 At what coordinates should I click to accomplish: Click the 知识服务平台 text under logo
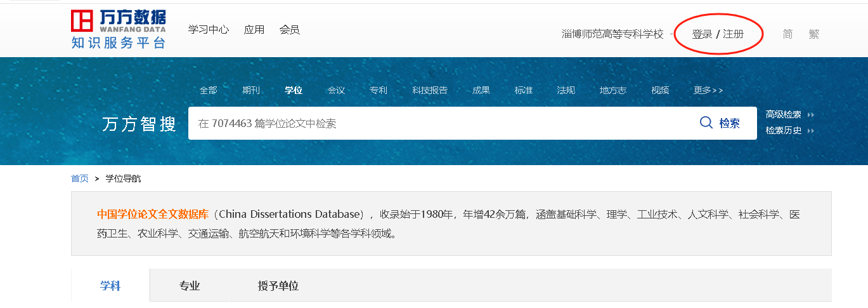click(x=119, y=43)
